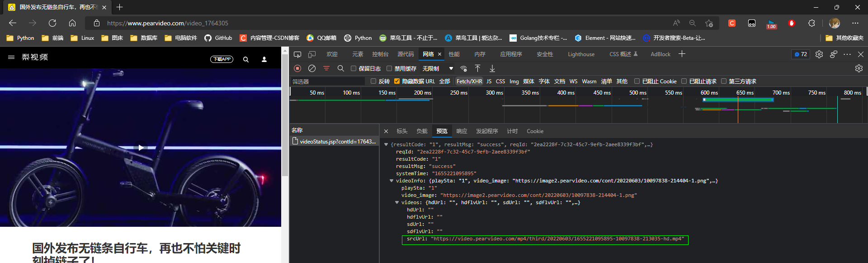
Task: Collapse the root resultCode JSON object
Action: [386, 145]
